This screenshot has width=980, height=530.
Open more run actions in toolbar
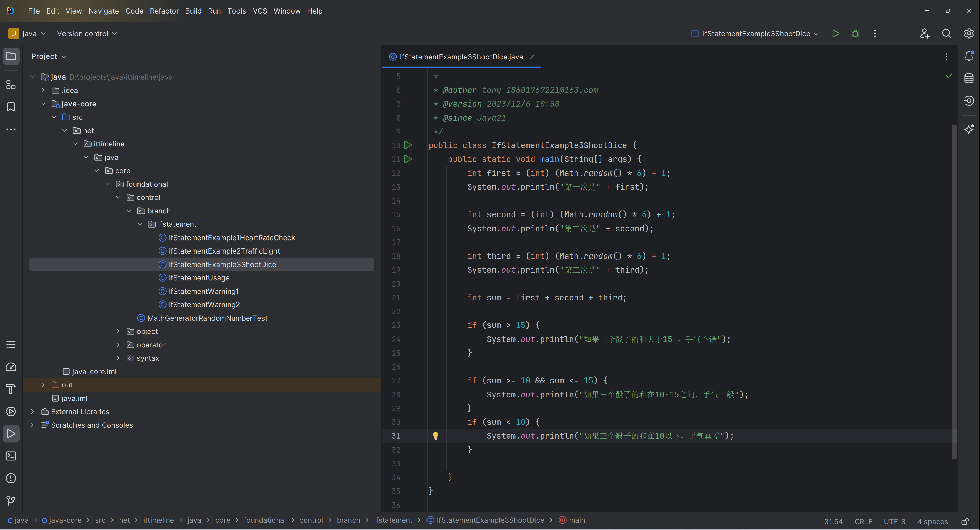pos(875,33)
